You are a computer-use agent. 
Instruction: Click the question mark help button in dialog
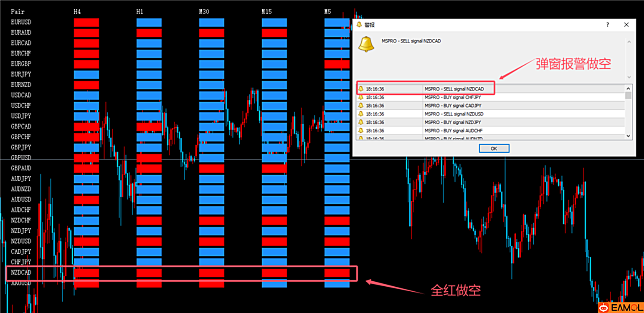(x=608, y=25)
